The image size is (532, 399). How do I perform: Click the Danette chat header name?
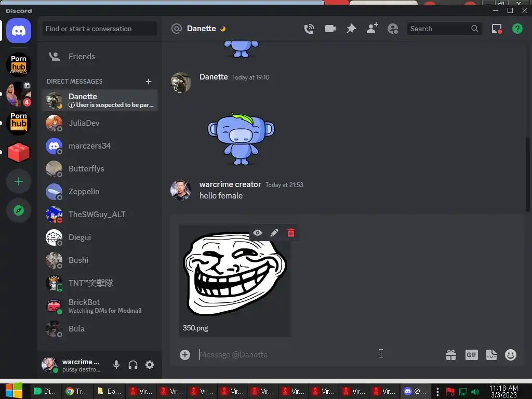[x=201, y=29]
